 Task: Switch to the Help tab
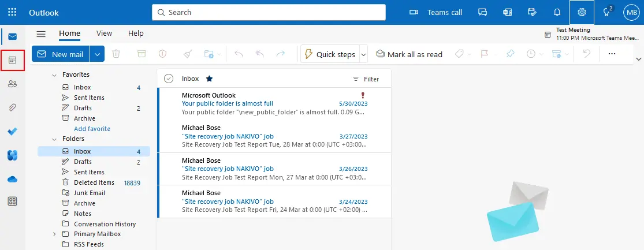(136, 33)
